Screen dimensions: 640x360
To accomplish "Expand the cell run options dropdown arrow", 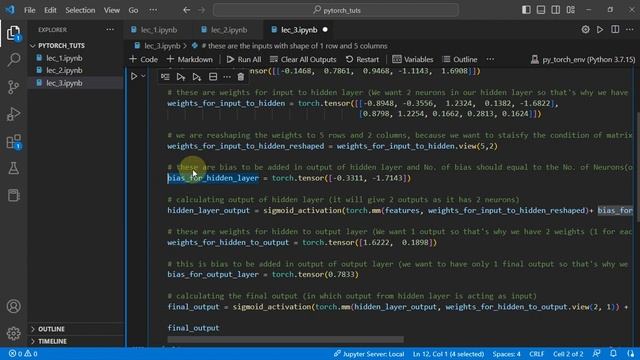I will (x=143, y=76).
